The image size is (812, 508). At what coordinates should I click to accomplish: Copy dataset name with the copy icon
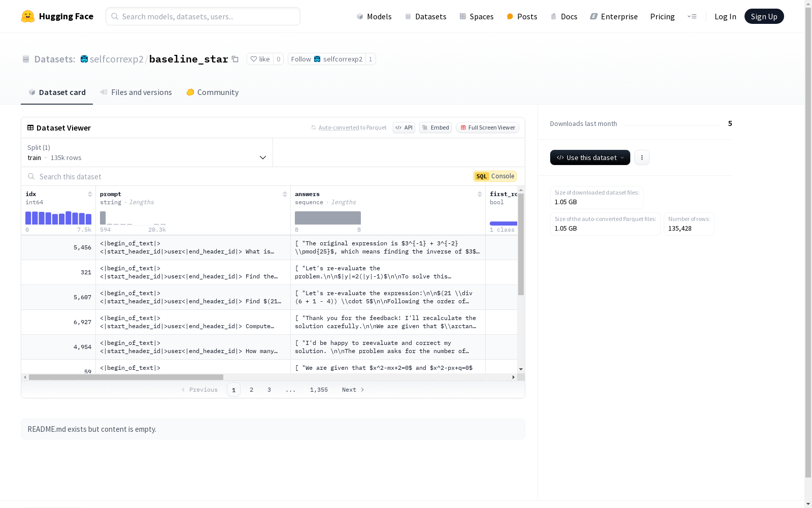[235, 59]
